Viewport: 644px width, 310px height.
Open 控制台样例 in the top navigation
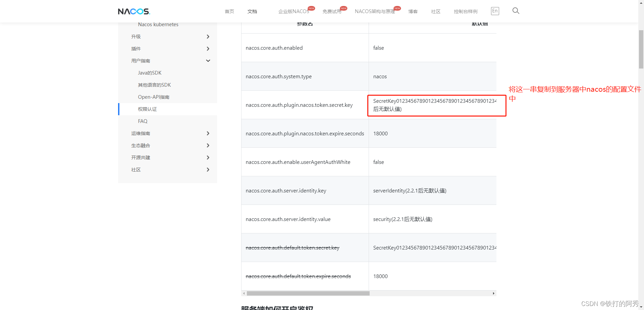point(466,11)
